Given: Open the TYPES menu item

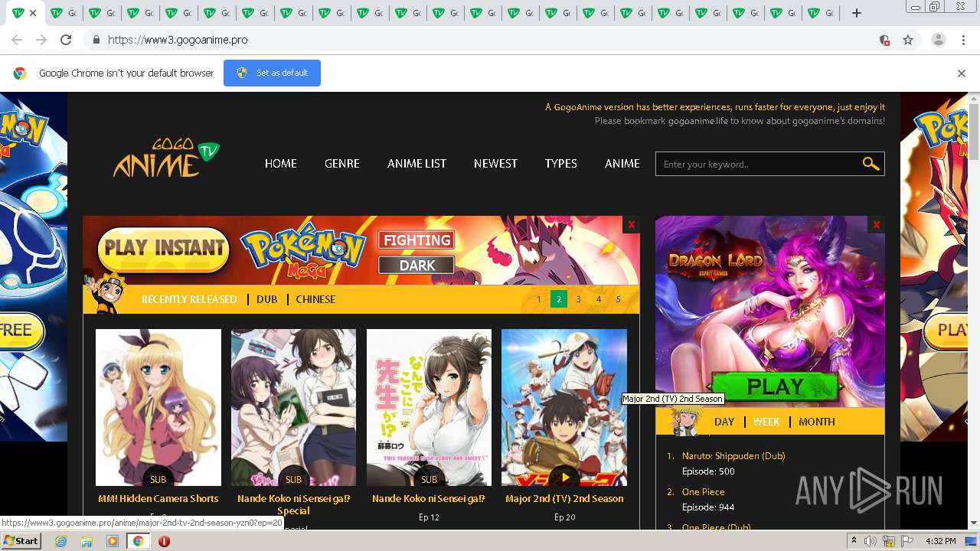Looking at the screenshot, I should click(561, 163).
